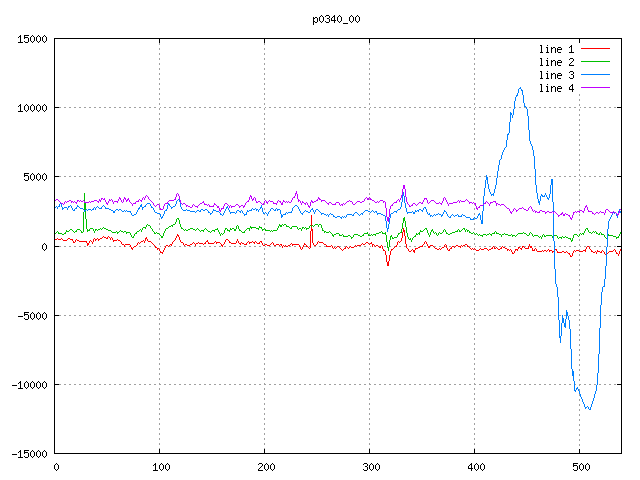
Task: Click the purple legend swatch for line 4
Action: pyautogui.click(x=595, y=88)
